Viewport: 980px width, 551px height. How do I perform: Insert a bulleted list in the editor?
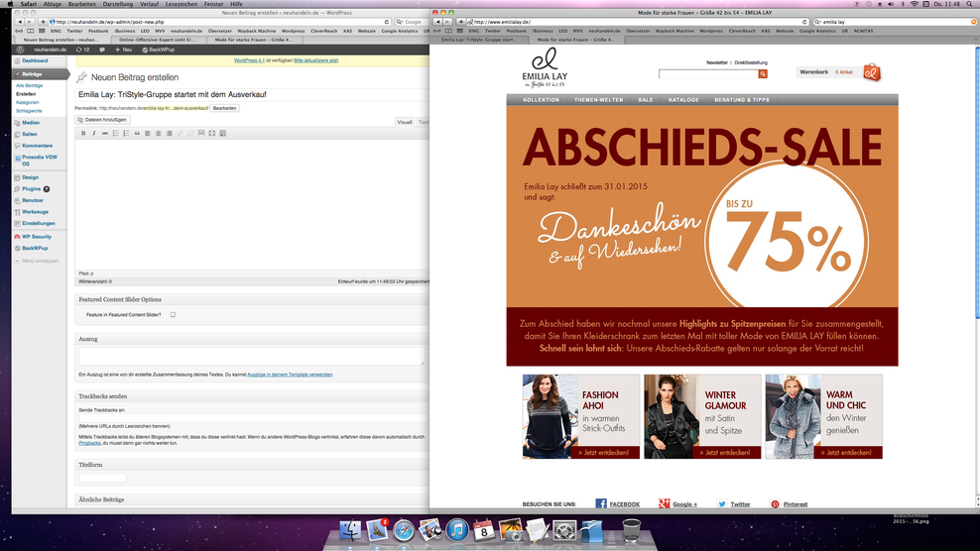(x=116, y=133)
